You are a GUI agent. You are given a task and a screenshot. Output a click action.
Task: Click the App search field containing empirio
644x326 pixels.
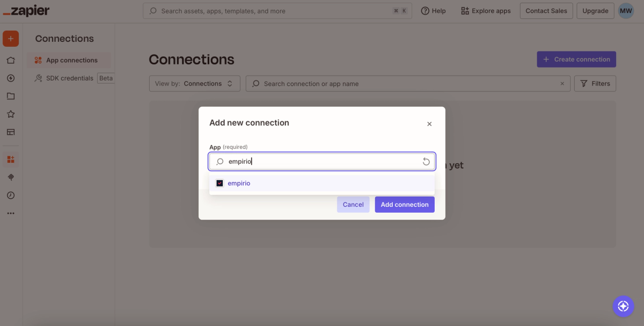click(322, 162)
